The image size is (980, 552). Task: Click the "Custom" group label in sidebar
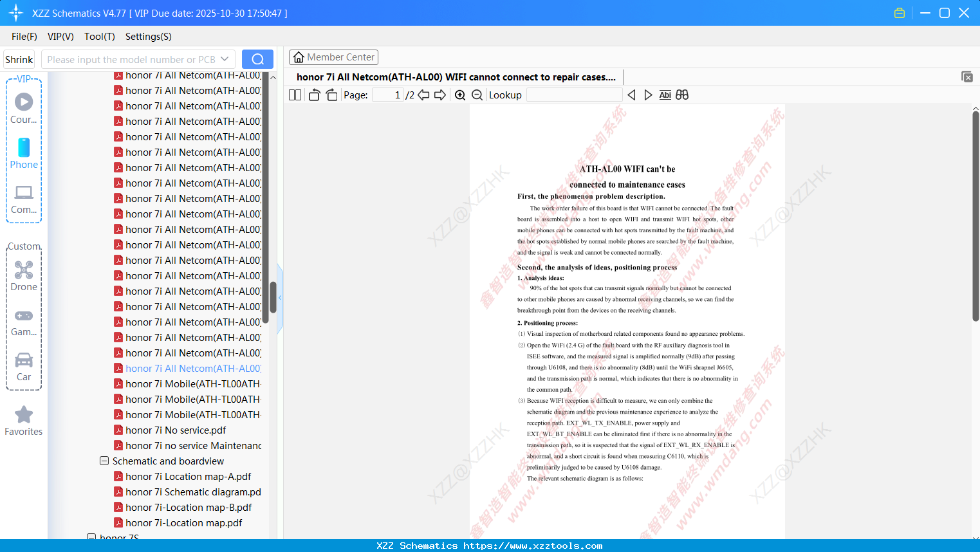(x=24, y=246)
